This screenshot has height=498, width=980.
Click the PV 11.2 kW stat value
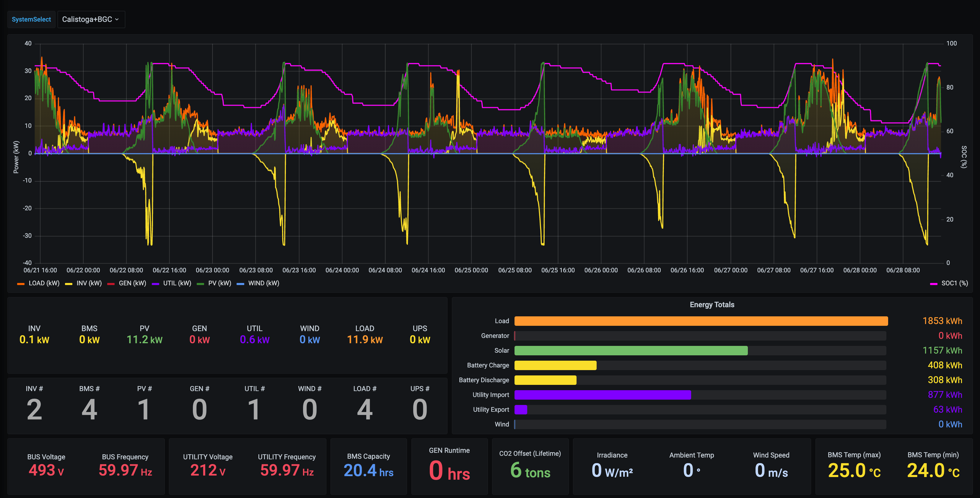point(144,339)
